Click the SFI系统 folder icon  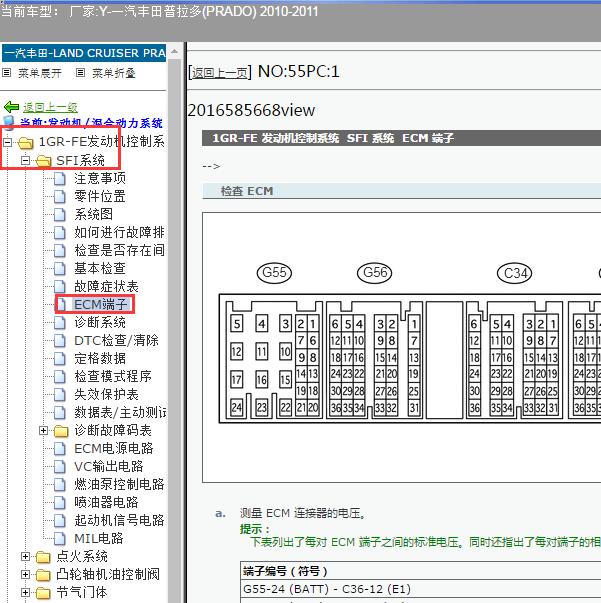click(x=43, y=161)
